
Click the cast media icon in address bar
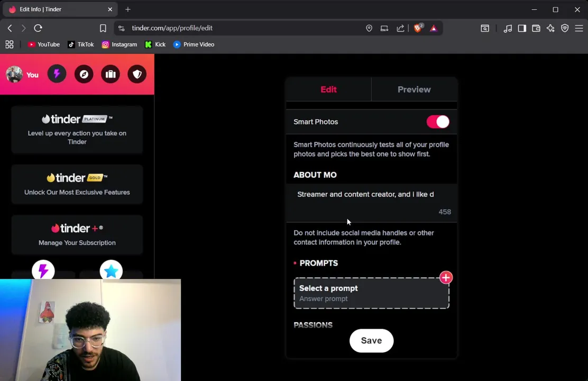click(384, 28)
